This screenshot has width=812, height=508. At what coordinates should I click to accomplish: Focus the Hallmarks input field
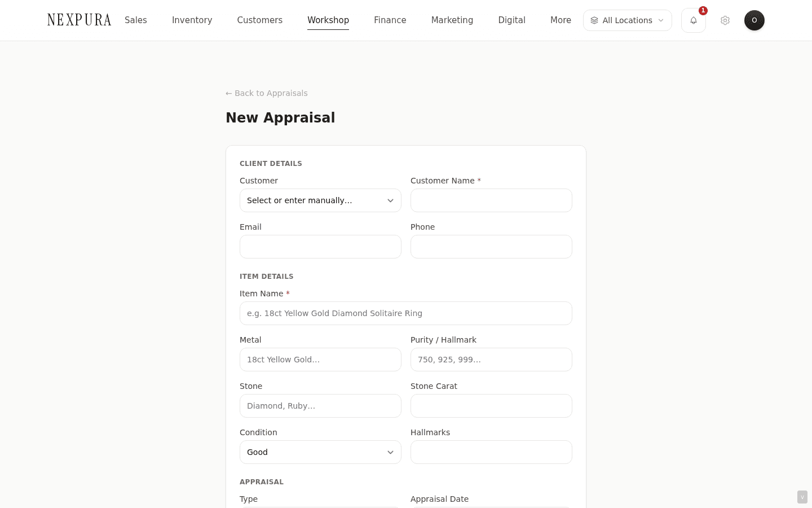click(x=491, y=452)
